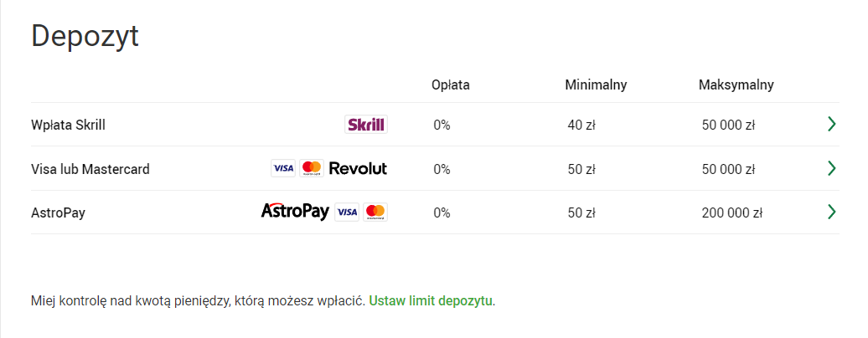Click the 200 000 zł maximum amount
The image size is (868, 338).
point(731,213)
